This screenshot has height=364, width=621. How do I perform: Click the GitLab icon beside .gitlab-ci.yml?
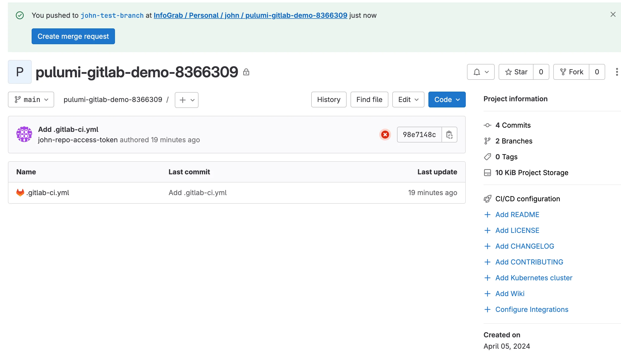[x=20, y=192]
